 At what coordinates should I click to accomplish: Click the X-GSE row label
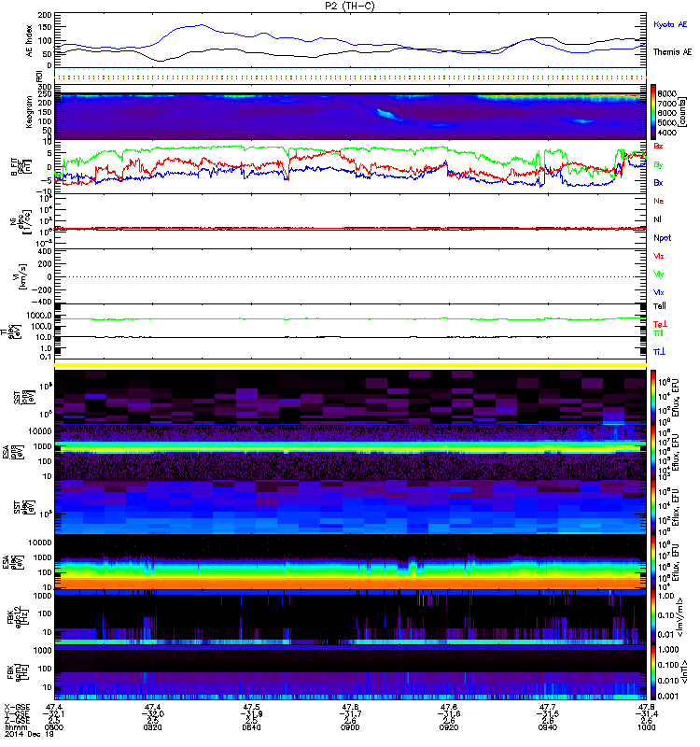(17, 708)
